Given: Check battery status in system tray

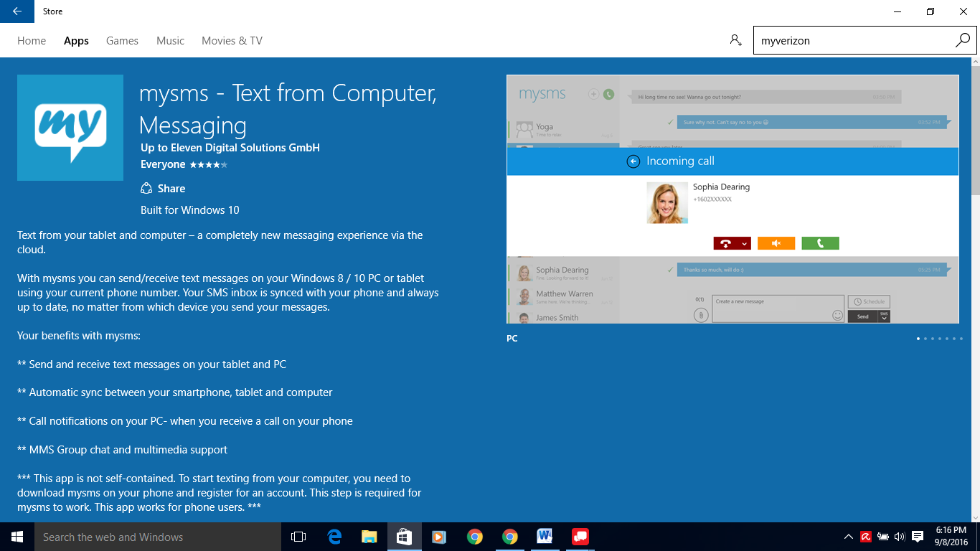Looking at the screenshot, I should click(x=883, y=537).
